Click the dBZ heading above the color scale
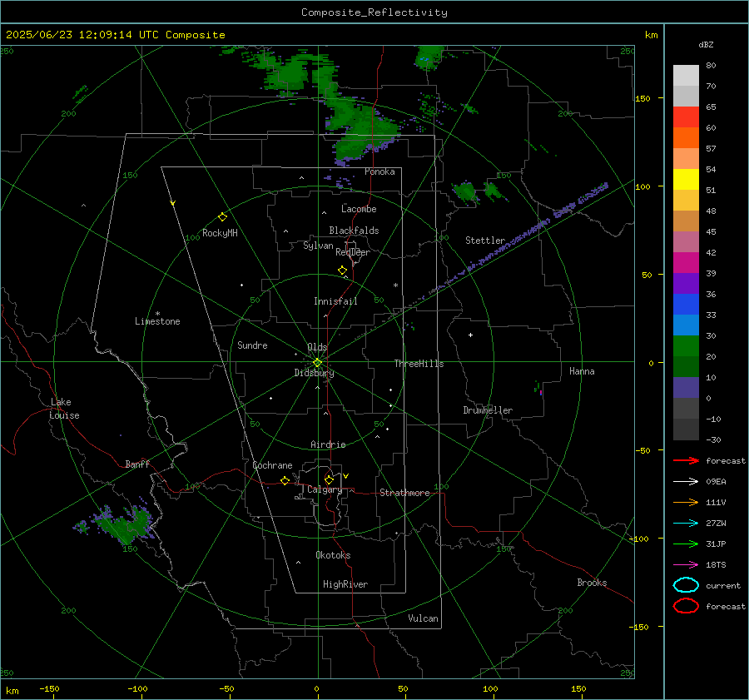This screenshot has width=749, height=700. click(706, 44)
